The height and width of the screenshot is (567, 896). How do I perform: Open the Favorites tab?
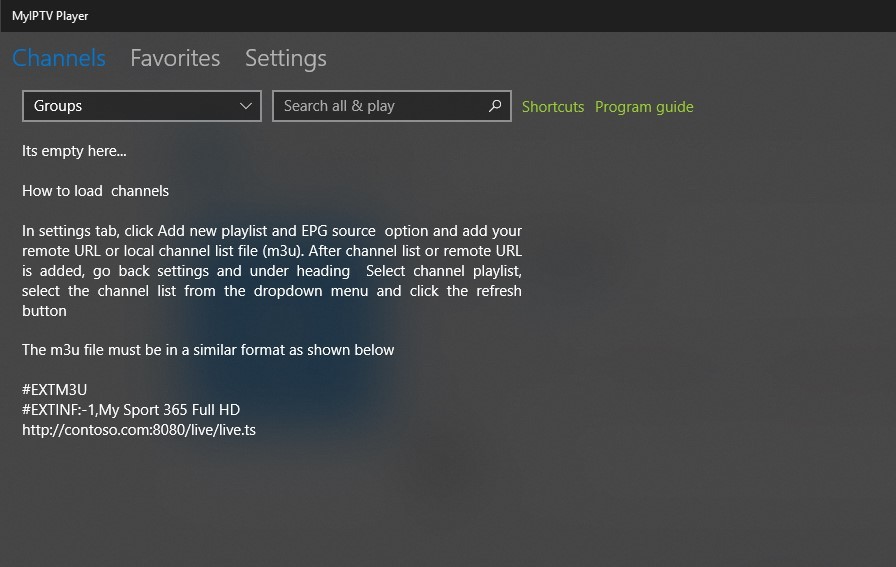pyautogui.click(x=175, y=58)
